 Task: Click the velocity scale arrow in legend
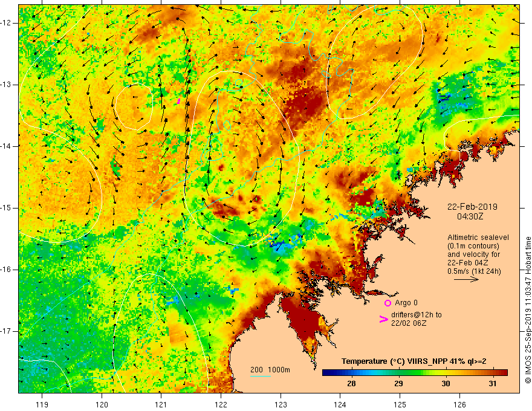(466, 279)
